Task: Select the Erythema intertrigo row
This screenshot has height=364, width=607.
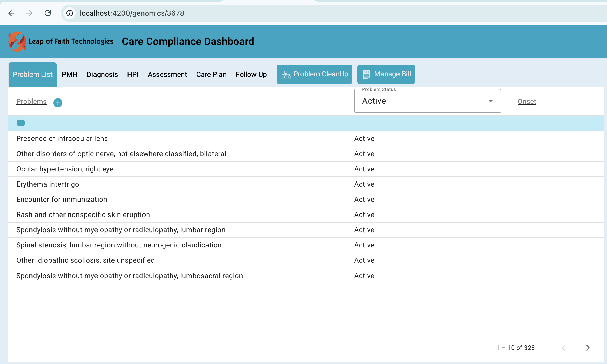Action: [x=48, y=184]
